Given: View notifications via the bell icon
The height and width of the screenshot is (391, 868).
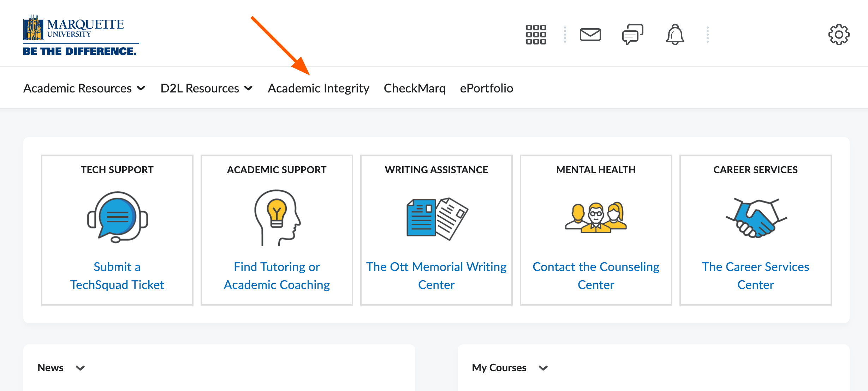Looking at the screenshot, I should (674, 34).
